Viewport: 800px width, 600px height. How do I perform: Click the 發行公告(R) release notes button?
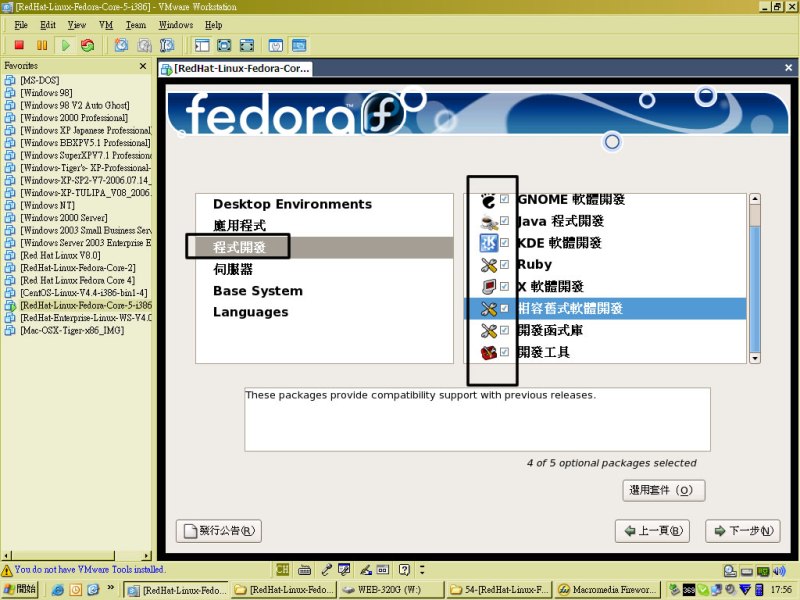[x=219, y=531]
